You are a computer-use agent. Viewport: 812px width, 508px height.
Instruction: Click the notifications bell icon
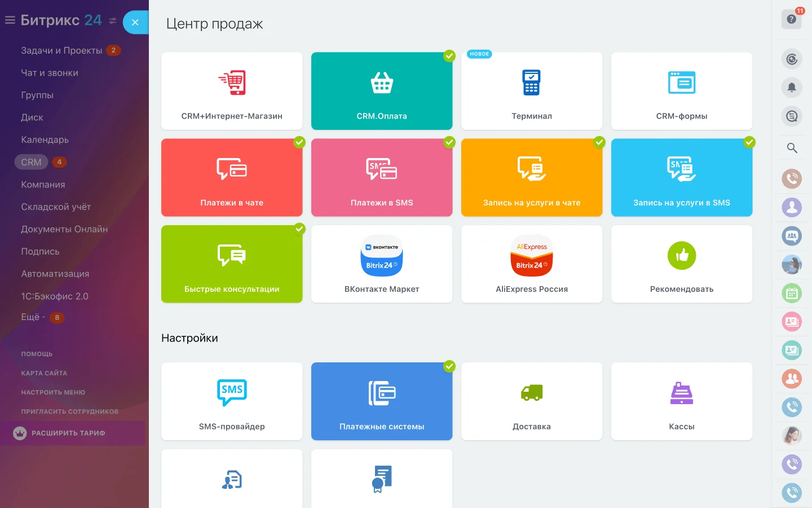[x=792, y=87]
